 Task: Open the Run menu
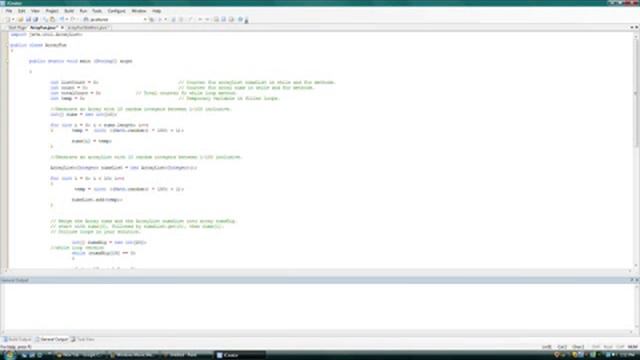pyautogui.click(x=83, y=11)
